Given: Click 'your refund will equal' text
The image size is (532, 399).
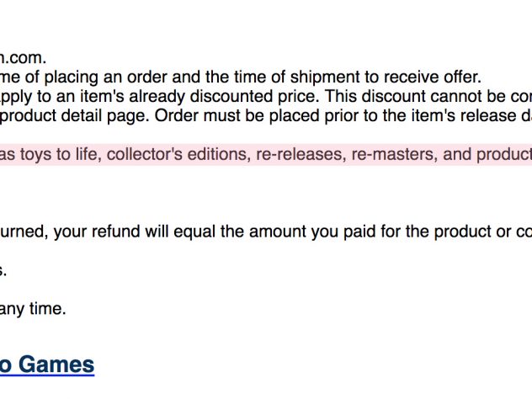Looking at the screenshot, I should [x=135, y=231].
